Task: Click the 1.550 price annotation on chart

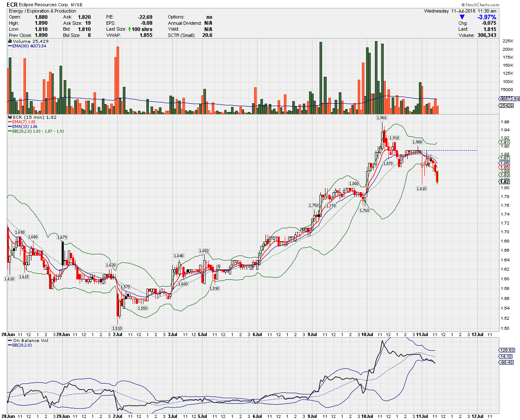Action: (143, 308)
